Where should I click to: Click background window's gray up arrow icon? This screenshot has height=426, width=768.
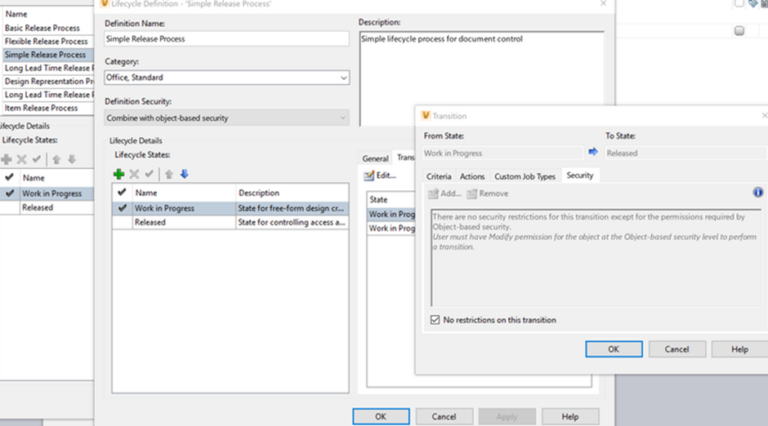click(x=56, y=159)
